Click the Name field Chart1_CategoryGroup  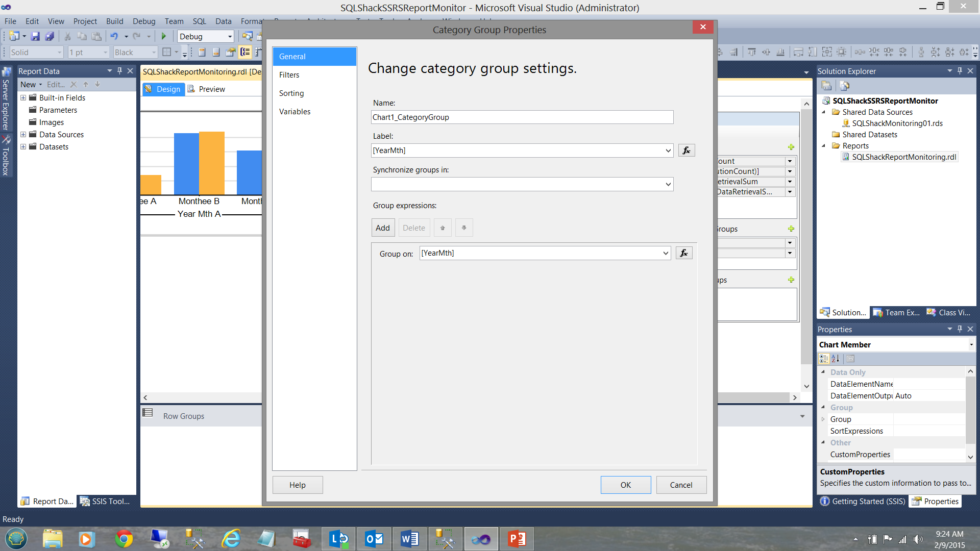pyautogui.click(x=522, y=117)
